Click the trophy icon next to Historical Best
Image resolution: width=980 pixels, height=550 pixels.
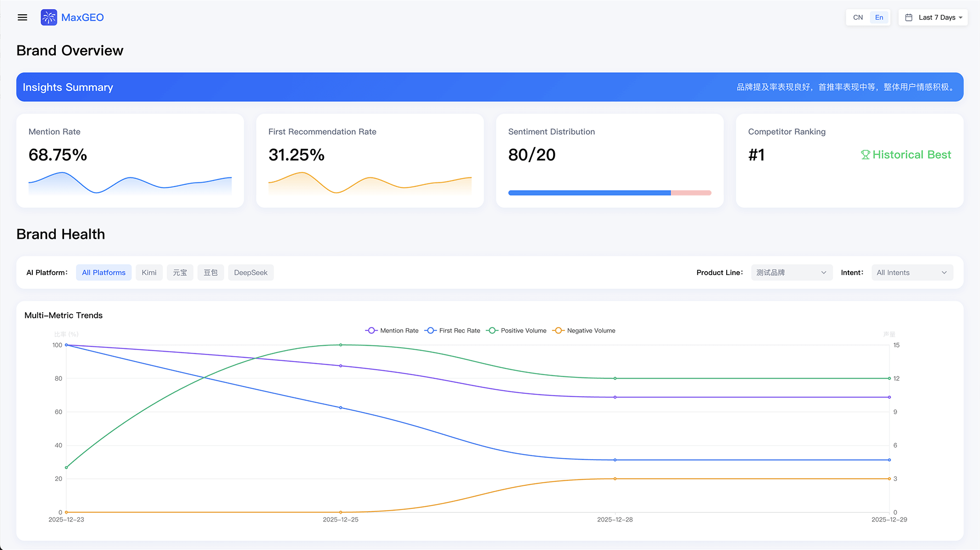tap(865, 154)
